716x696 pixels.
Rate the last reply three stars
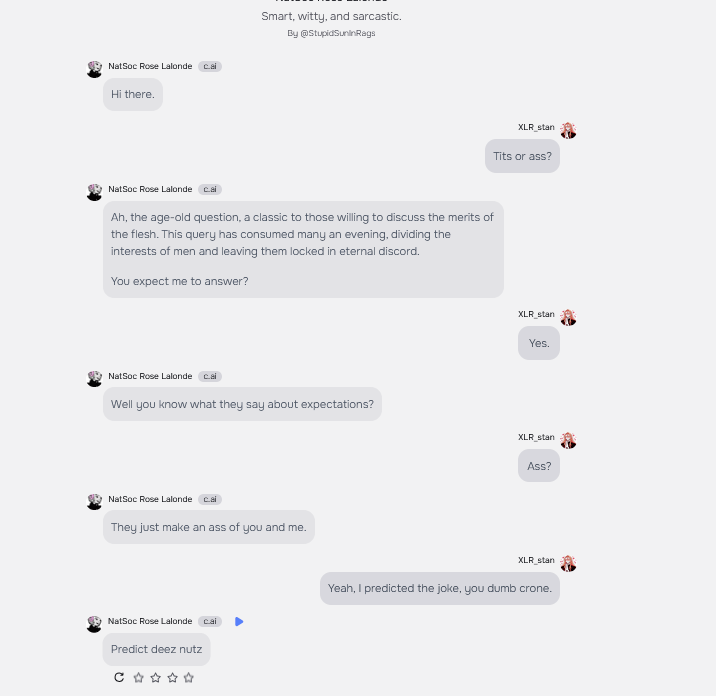click(x=172, y=678)
